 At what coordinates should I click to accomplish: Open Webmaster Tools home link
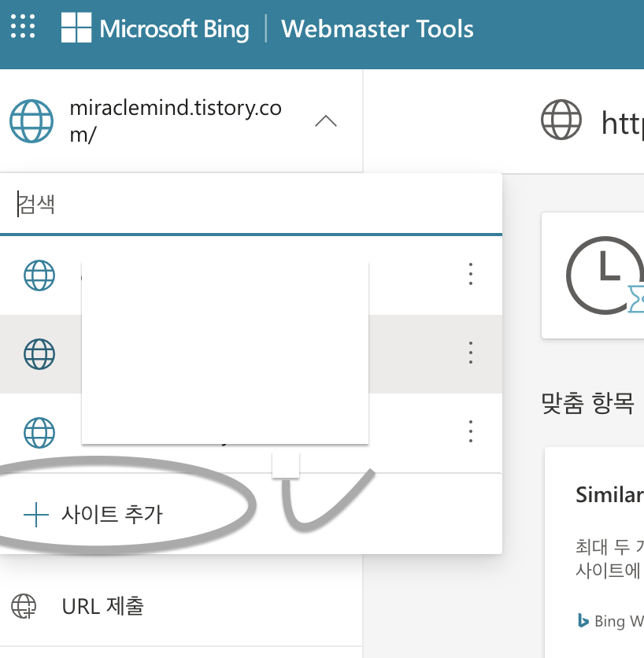[377, 28]
